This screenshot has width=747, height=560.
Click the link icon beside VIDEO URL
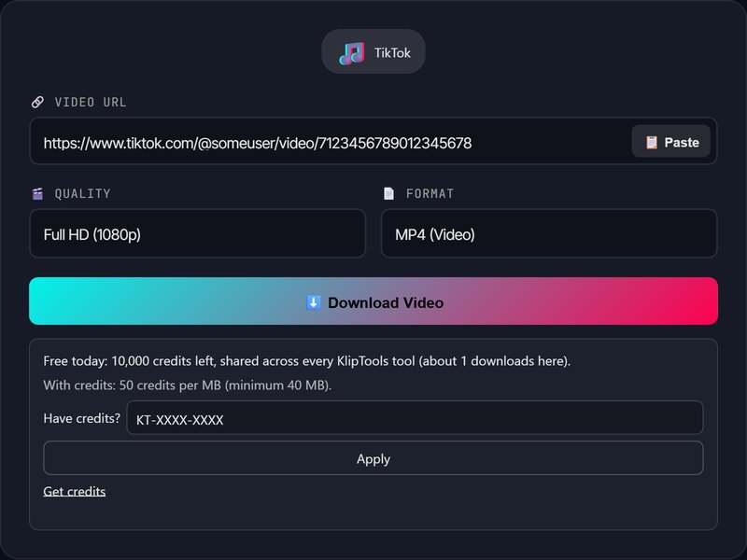37,102
